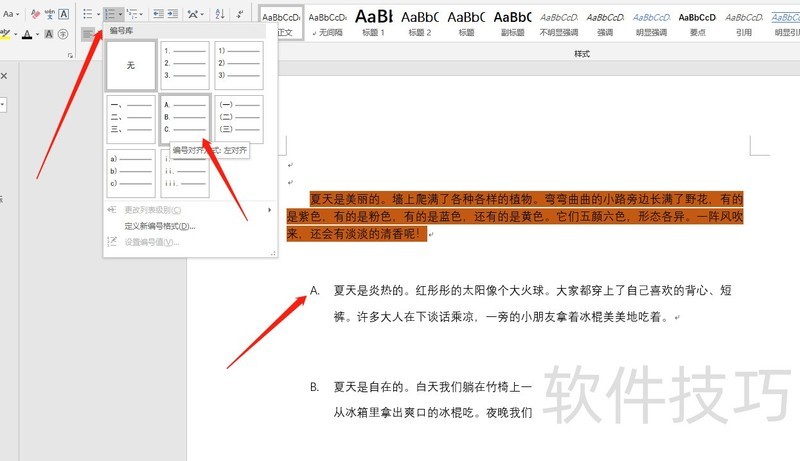Toggle left paragraph alignment

[89, 35]
